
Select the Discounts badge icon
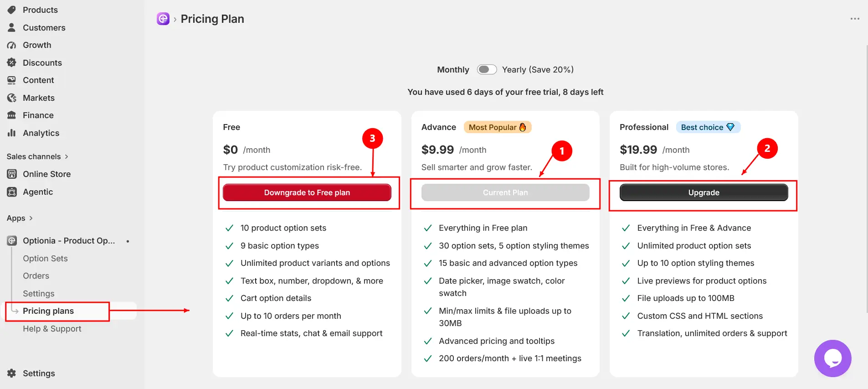pos(12,62)
